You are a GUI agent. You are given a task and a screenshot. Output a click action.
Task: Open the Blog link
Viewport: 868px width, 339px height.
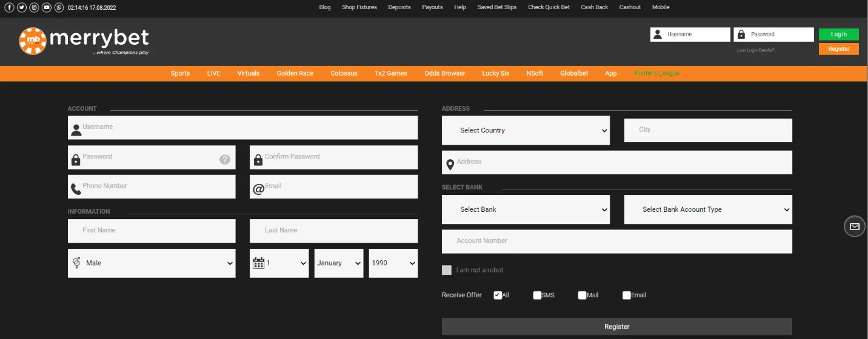325,7
